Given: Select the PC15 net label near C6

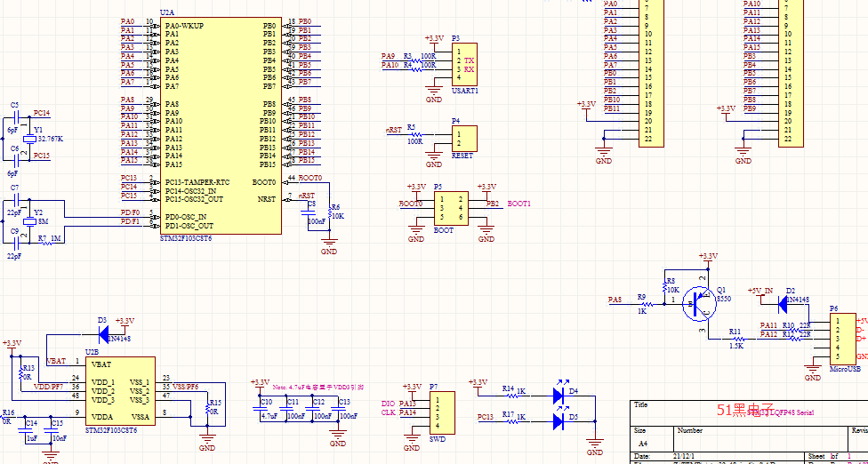Looking at the screenshot, I should coord(42,156).
